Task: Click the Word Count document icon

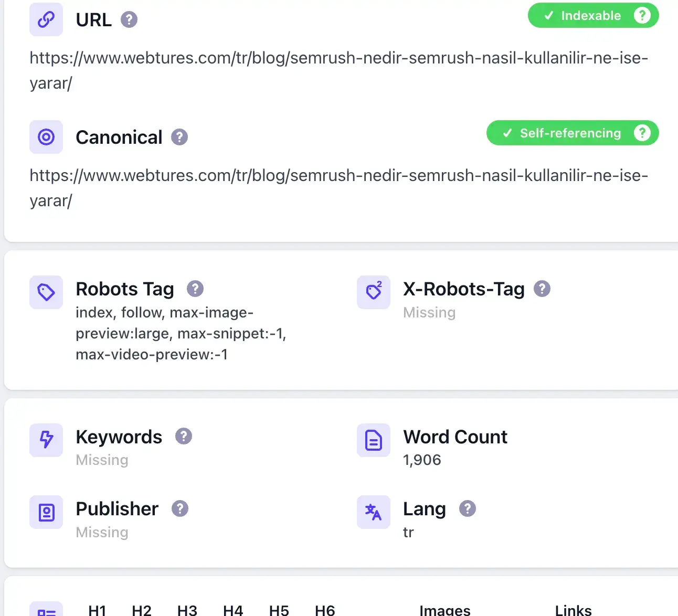Action: click(373, 440)
